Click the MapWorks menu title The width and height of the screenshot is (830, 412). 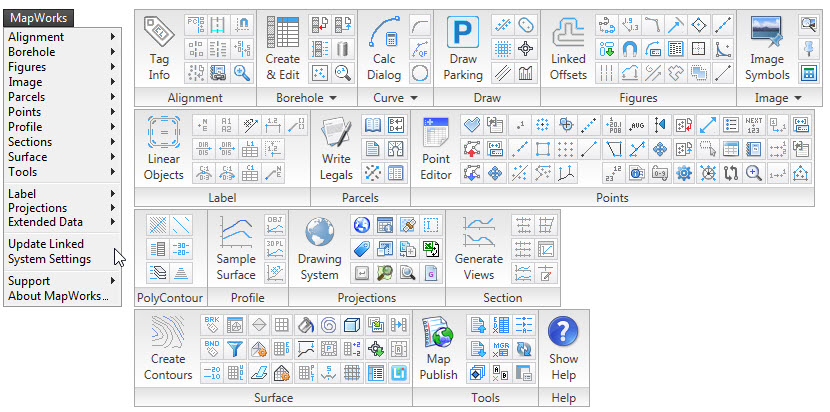pos(39,17)
